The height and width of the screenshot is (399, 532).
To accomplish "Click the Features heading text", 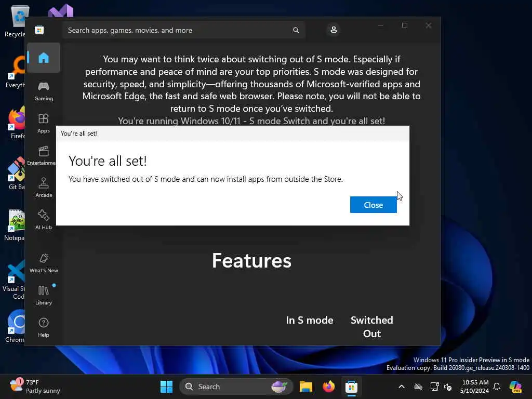I will (x=251, y=261).
